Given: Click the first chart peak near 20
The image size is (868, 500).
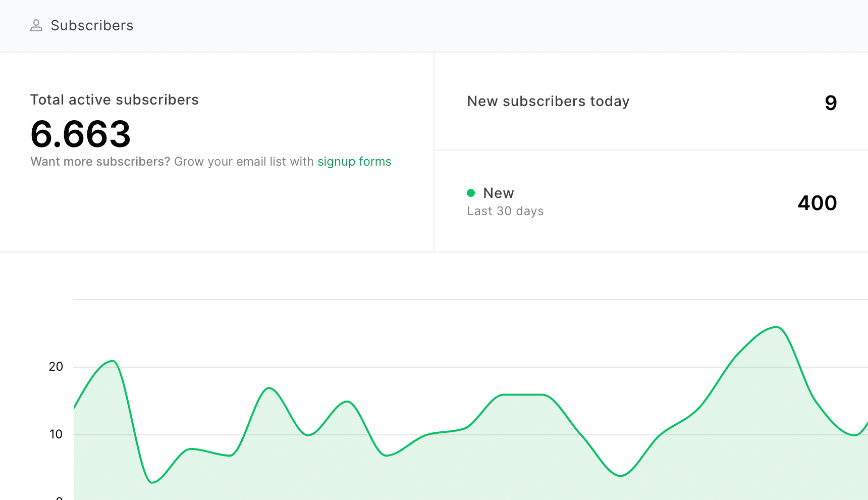Looking at the screenshot, I should click(x=113, y=361).
